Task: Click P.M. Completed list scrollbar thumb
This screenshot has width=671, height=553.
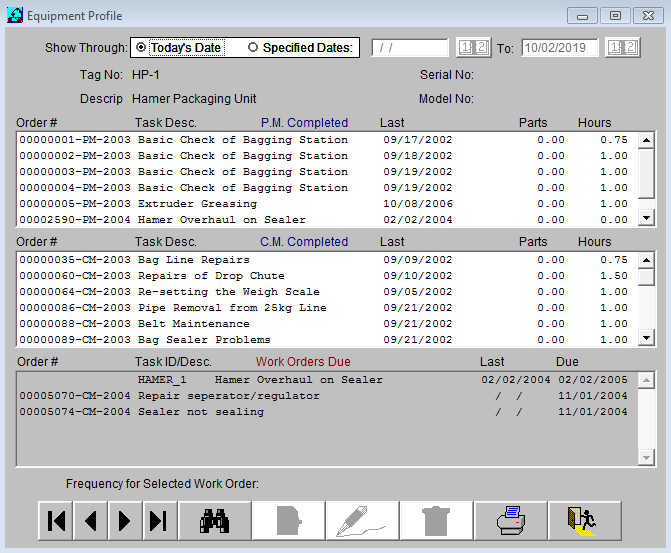Action: click(x=646, y=173)
